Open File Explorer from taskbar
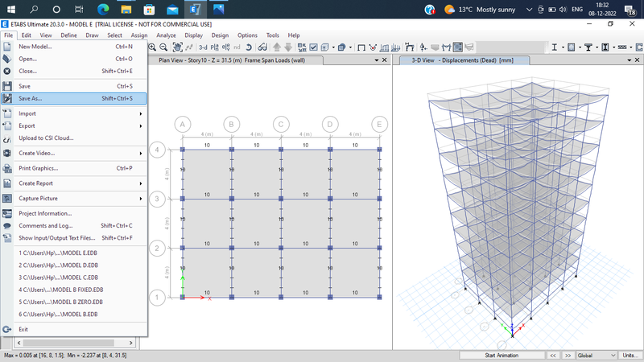This screenshot has width=644, height=362. (126, 9)
